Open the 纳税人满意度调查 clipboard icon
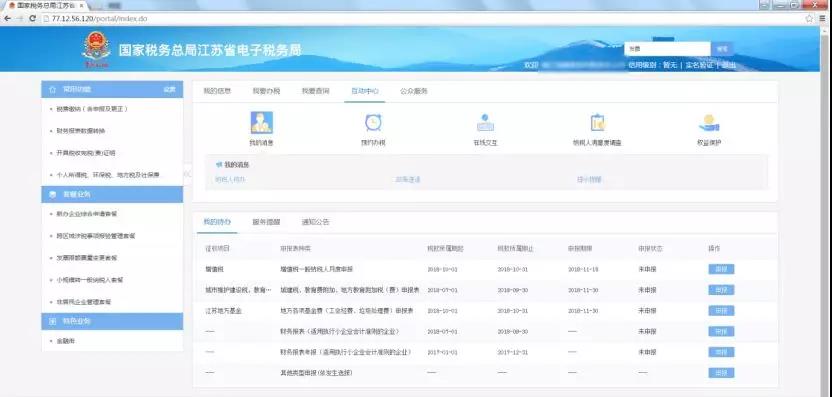Image resolution: width=832 pixels, height=397 pixels. tap(597, 123)
